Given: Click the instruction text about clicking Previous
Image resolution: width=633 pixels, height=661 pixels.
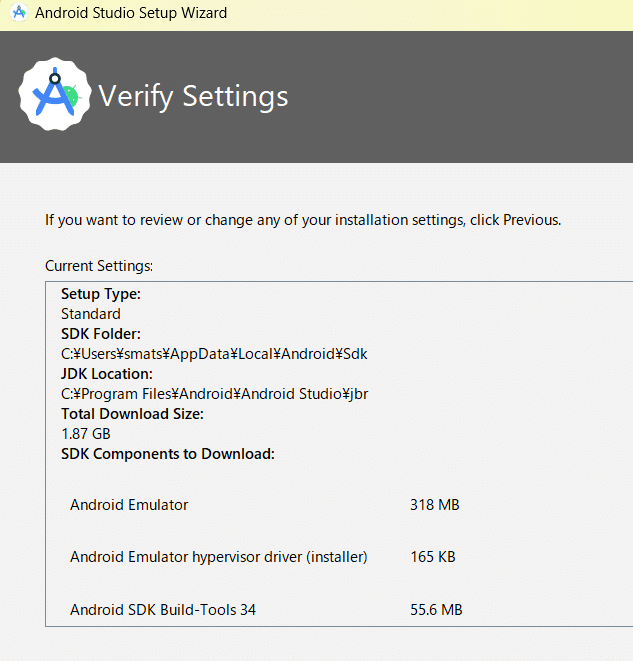Looking at the screenshot, I should [303, 220].
